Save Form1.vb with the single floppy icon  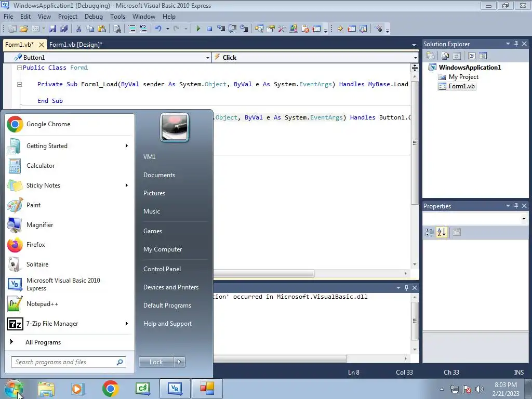pyautogui.click(x=52, y=29)
